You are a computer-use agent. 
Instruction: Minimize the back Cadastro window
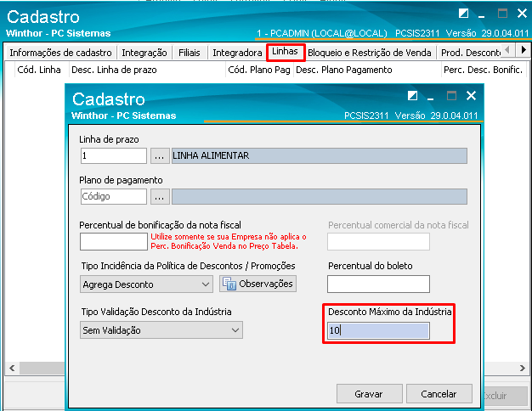coord(482,15)
